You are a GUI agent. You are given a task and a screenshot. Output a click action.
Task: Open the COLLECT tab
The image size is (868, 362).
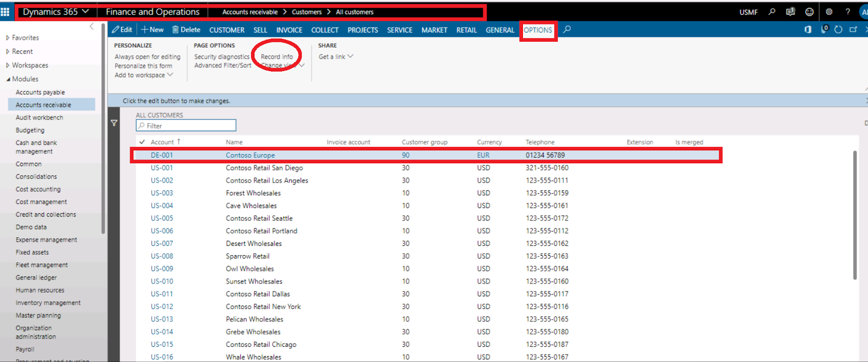coord(324,30)
